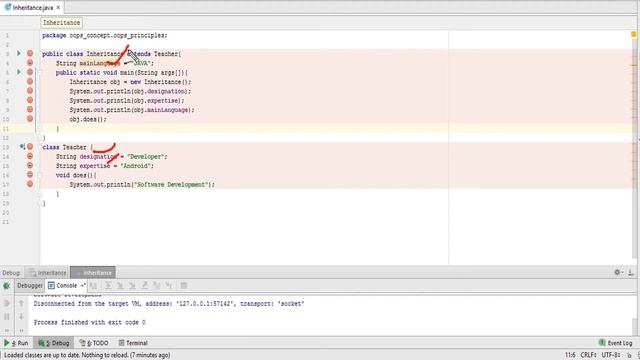Image resolution: width=640 pixels, height=360 pixels.
Task: Toggle field watchpoint on line 4
Action: [x=30, y=63]
